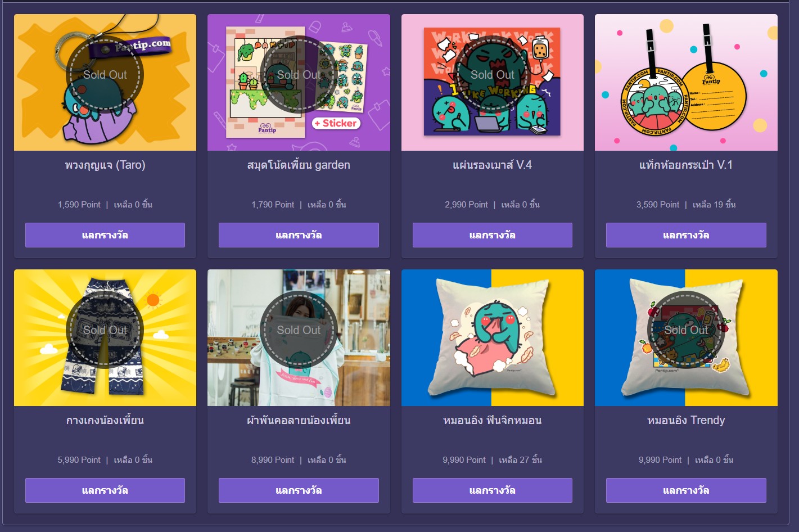Click redeem button under หมอนอิง Trendy

(686, 490)
